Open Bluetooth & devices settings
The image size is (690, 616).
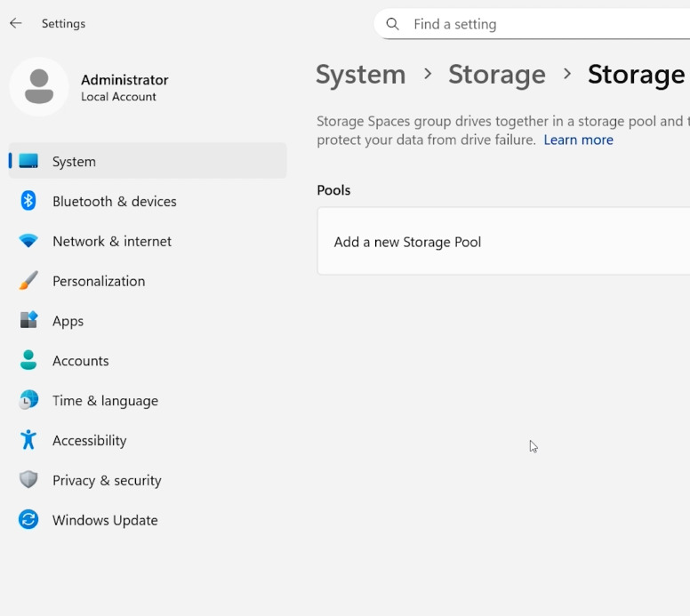click(x=148, y=201)
